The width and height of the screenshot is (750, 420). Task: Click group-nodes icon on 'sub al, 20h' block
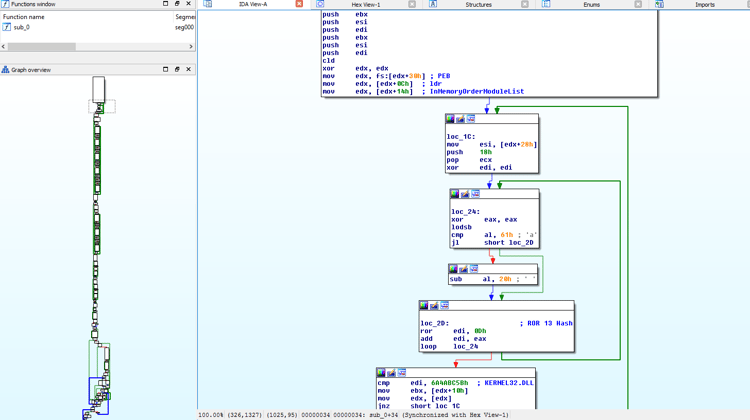474,269
